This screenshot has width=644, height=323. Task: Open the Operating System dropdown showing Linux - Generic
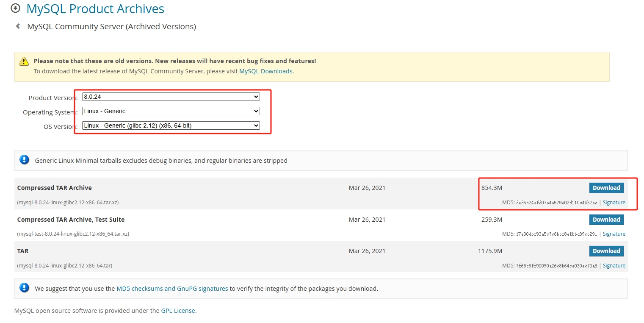tap(171, 111)
